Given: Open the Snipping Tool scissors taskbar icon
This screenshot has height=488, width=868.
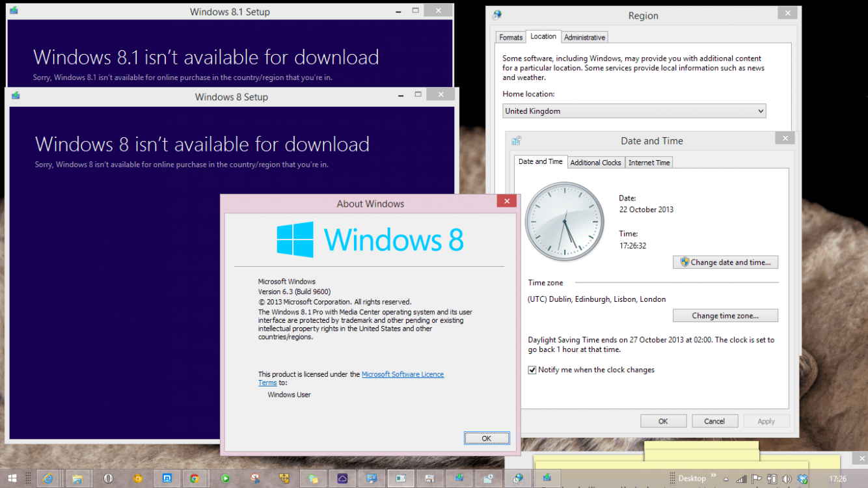Looking at the screenshot, I should tap(255, 478).
